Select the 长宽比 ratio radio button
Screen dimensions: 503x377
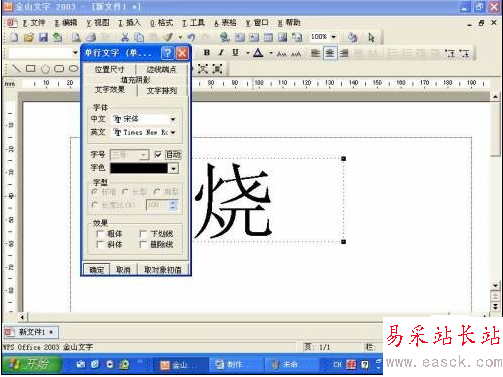point(95,205)
